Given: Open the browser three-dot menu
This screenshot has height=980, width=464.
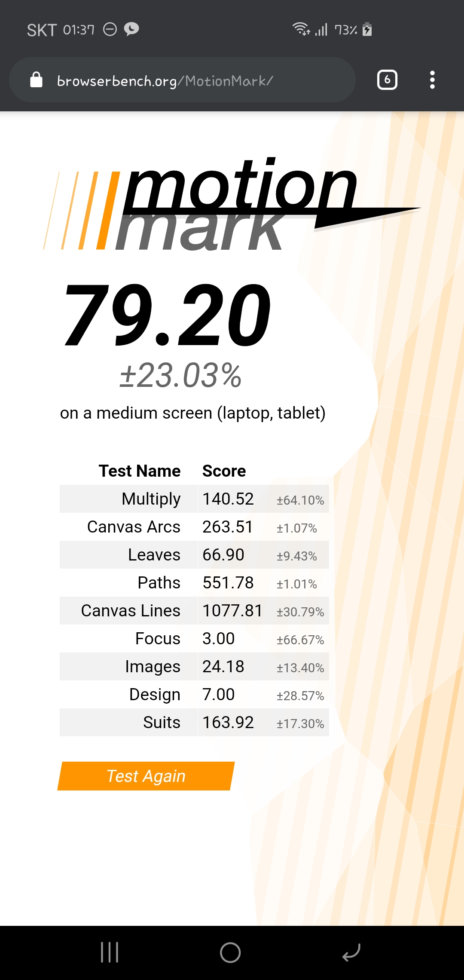Looking at the screenshot, I should (x=432, y=80).
